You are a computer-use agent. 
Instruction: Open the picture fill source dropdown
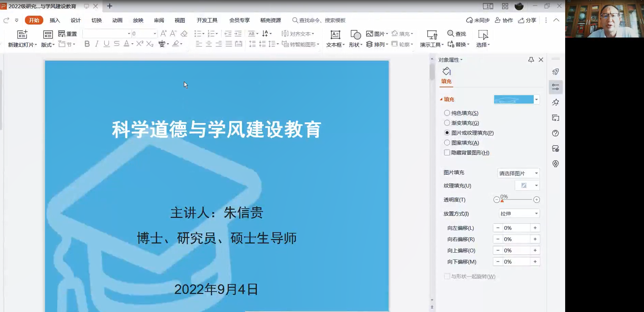(x=518, y=173)
